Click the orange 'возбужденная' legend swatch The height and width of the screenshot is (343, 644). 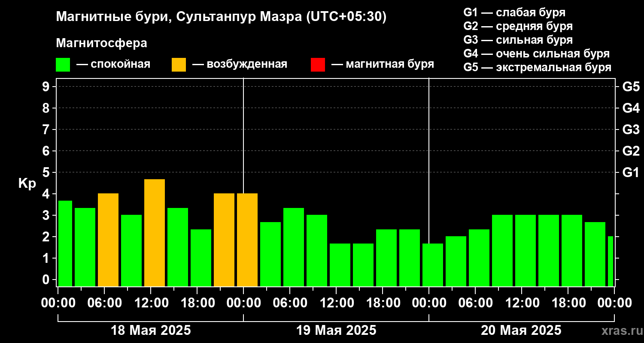click(x=179, y=65)
